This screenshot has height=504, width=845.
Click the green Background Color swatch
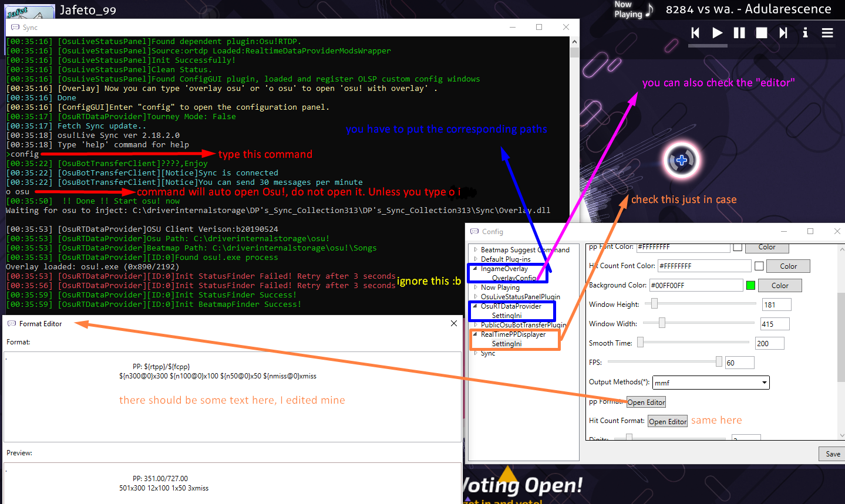click(x=750, y=285)
